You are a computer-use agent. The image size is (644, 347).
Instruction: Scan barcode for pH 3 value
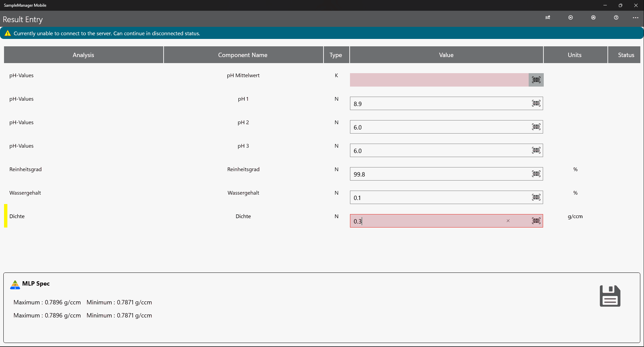pyautogui.click(x=536, y=150)
